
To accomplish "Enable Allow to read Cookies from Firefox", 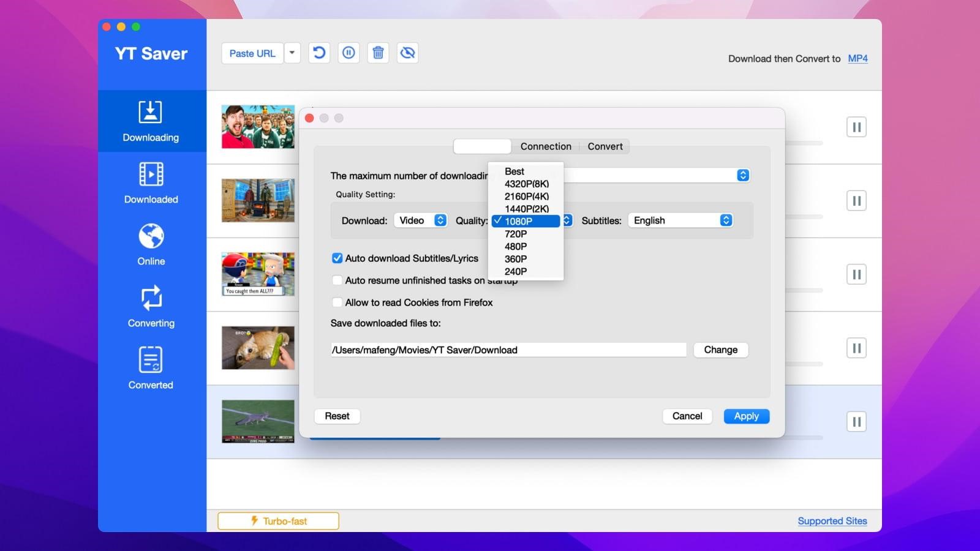I will coord(337,302).
